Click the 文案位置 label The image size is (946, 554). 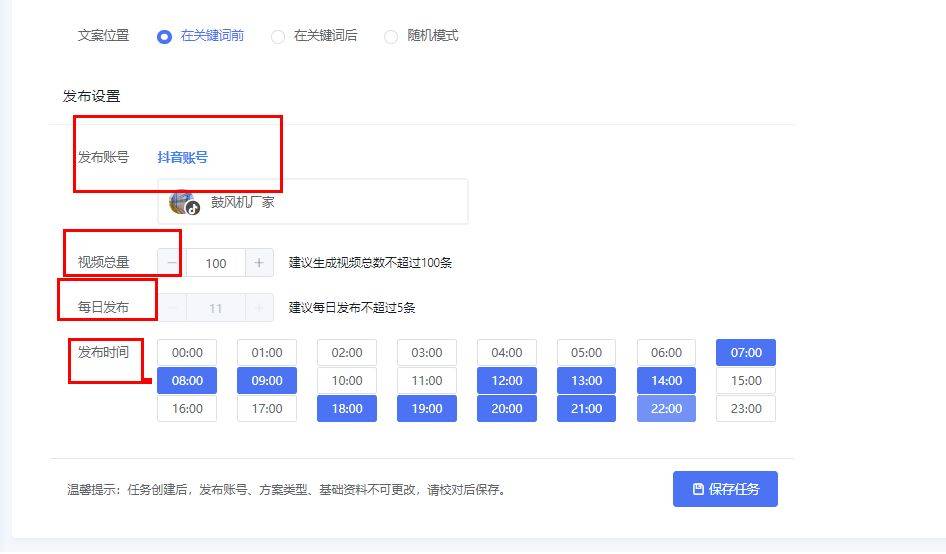pos(103,36)
